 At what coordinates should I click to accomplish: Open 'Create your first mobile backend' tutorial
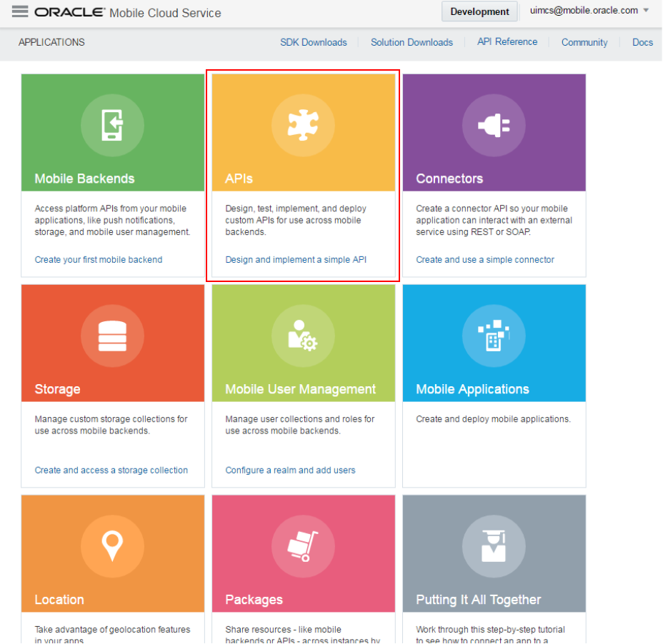tap(99, 259)
